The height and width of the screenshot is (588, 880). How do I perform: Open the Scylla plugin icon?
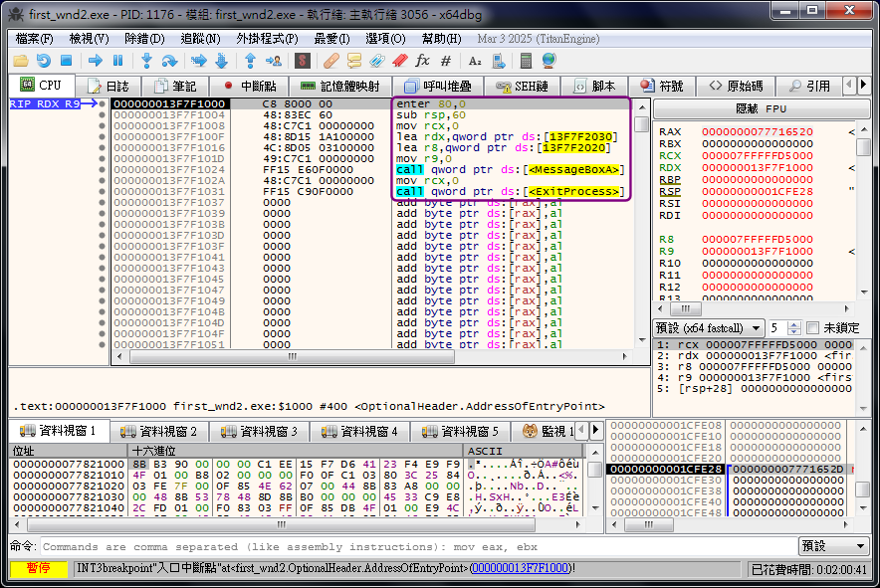point(303,61)
